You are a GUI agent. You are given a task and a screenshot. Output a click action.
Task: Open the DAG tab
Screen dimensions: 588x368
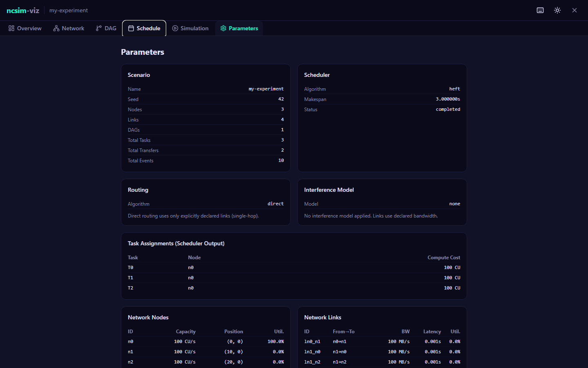pyautogui.click(x=106, y=28)
